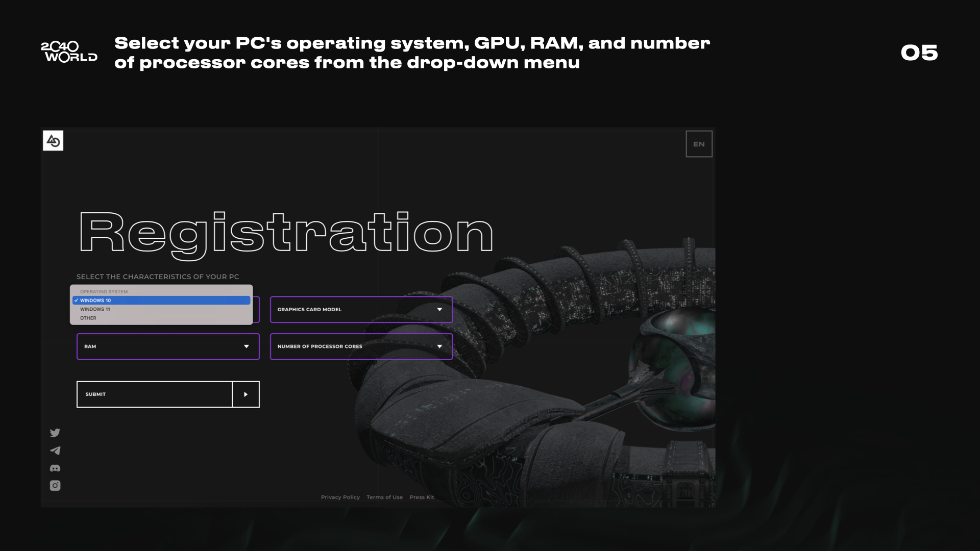Open the Instagram icon link
Image resolution: width=980 pixels, height=551 pixels.
pos(55,486)
